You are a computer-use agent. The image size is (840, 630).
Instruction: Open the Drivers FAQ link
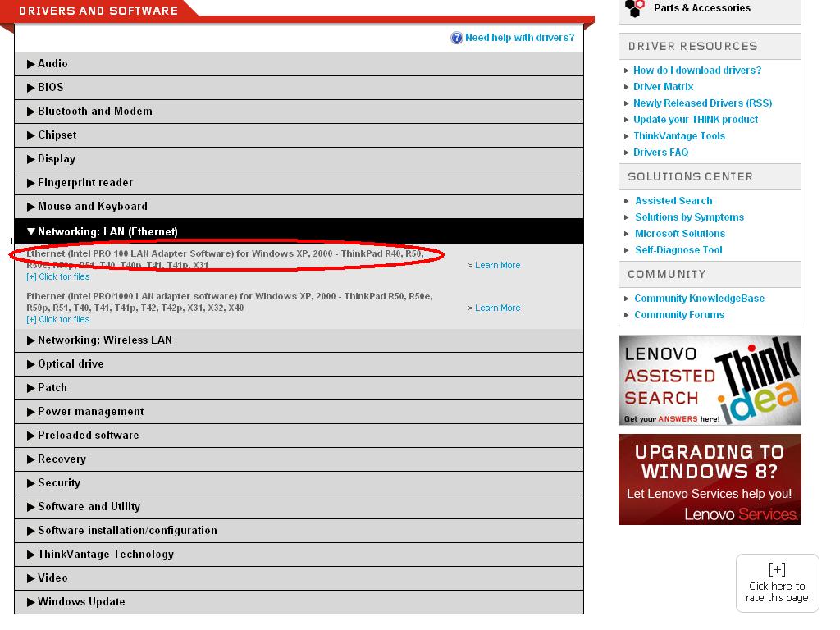660,153
